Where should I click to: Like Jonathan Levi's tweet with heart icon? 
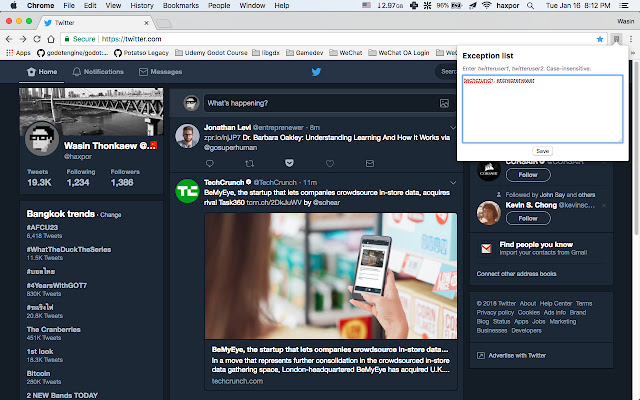[x=330, y=163]
